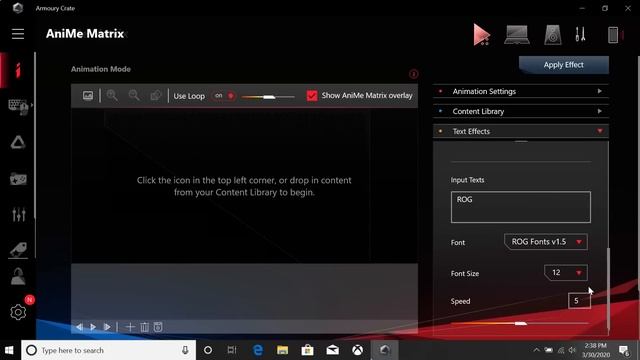This screenshot has width=640, height=360.
Task: Open the hamburger navigation menu
Action: tap(18, 34)
